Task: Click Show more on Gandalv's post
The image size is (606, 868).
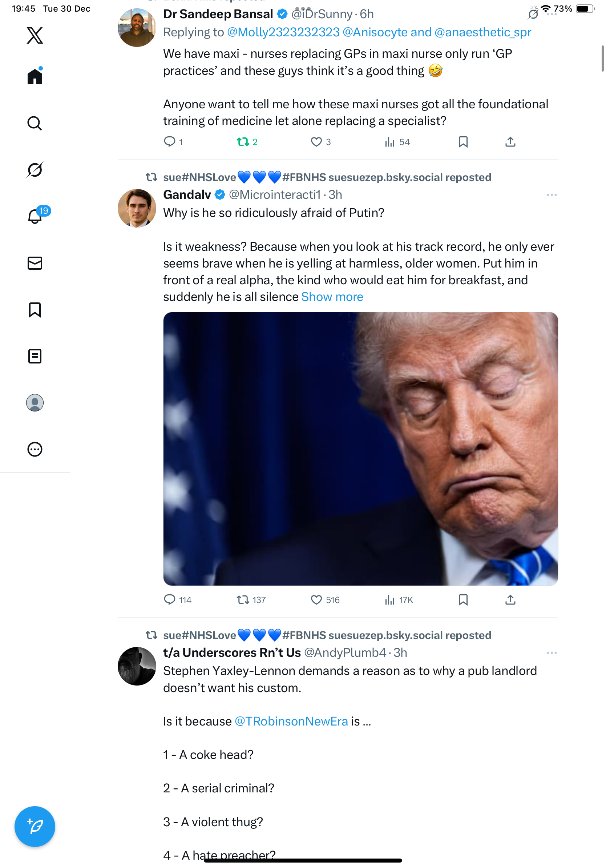Action: 332,297
